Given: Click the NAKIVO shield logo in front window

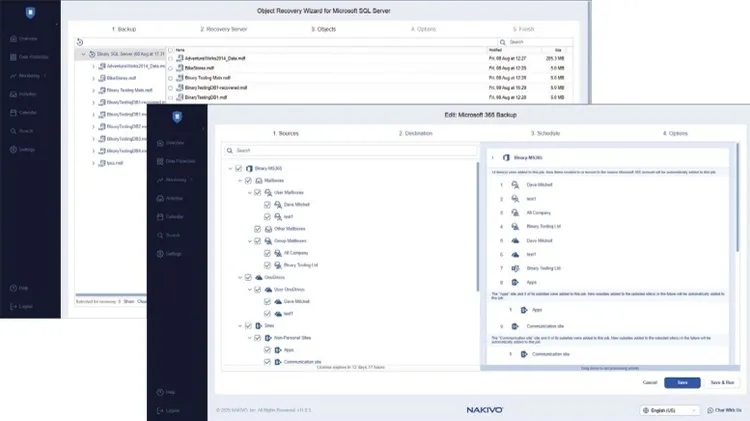Looking at the screenshot, I should 177,116.
